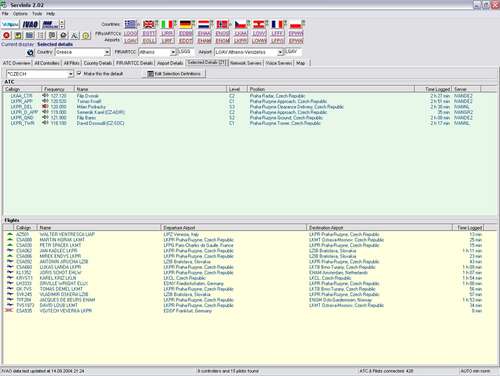Viewport: 500px width, 376px height.
Task: Click the United Kingdom flag icon
Action: click(x=149, y=24)
